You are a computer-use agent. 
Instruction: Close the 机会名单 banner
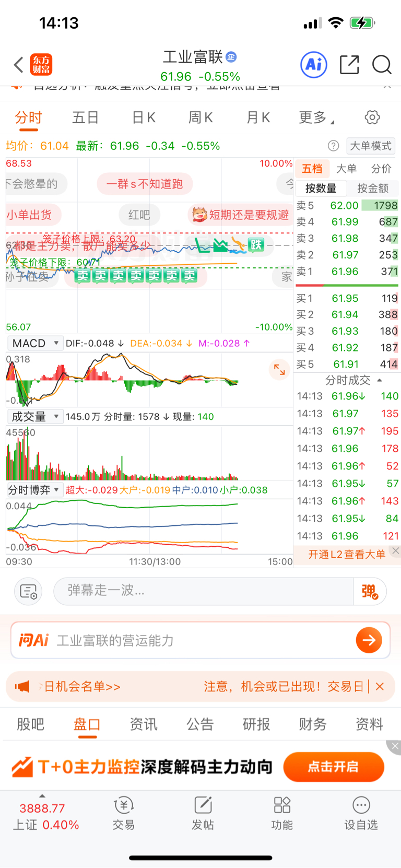[380, 686]
